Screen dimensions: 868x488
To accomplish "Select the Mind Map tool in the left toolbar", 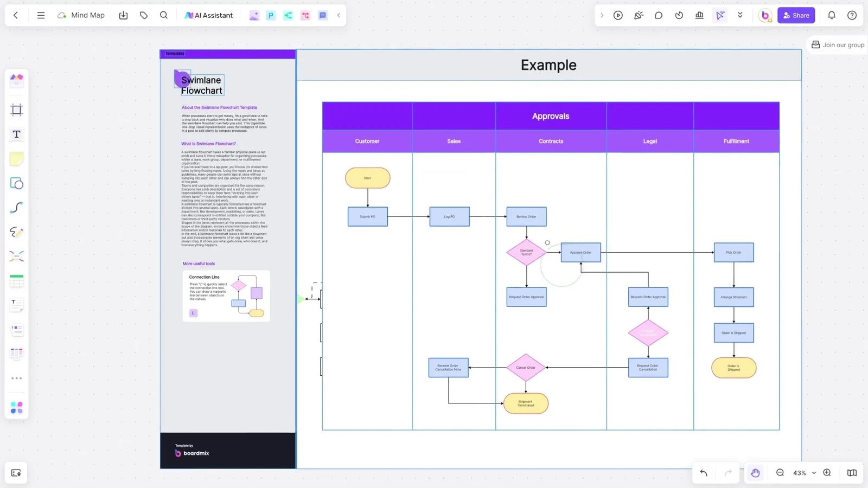I will coord(17,256).
